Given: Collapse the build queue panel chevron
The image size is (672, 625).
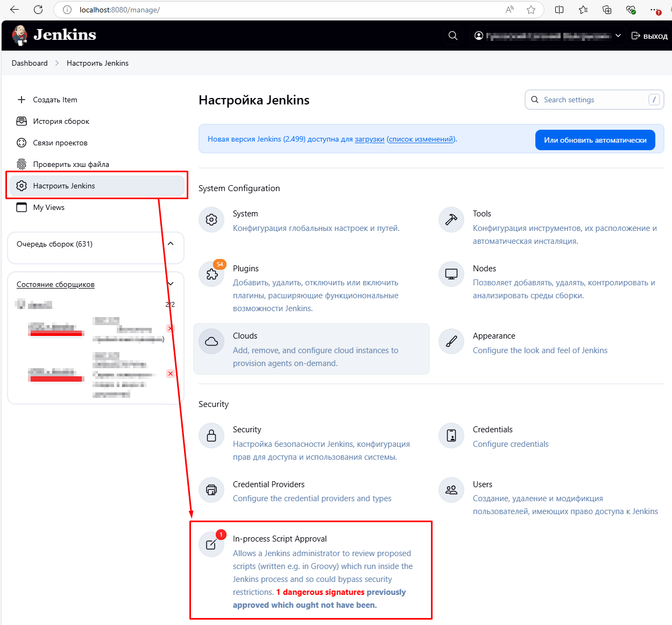Looking at the screenshot, I should tap(171, 244).
